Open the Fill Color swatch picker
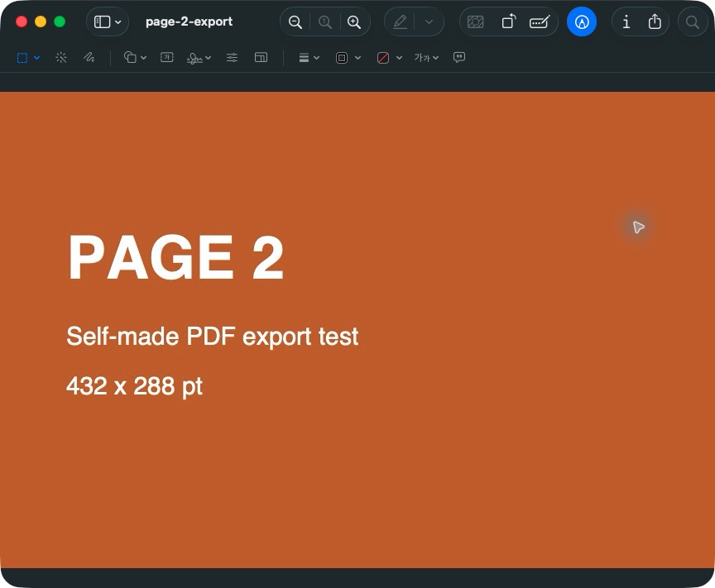 (x=390, y=58)
